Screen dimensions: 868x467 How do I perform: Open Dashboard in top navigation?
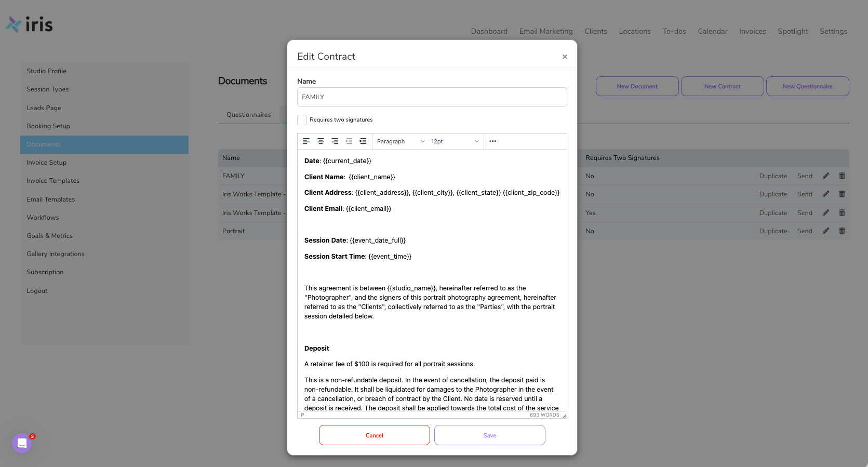click(x=489, y=31)
